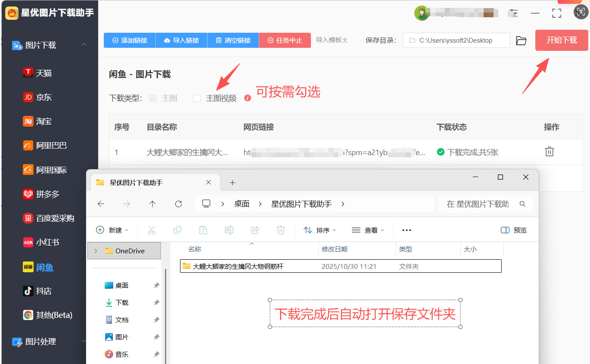Go forward in File Explorer
Screen dimensions: 590x364
127,204
